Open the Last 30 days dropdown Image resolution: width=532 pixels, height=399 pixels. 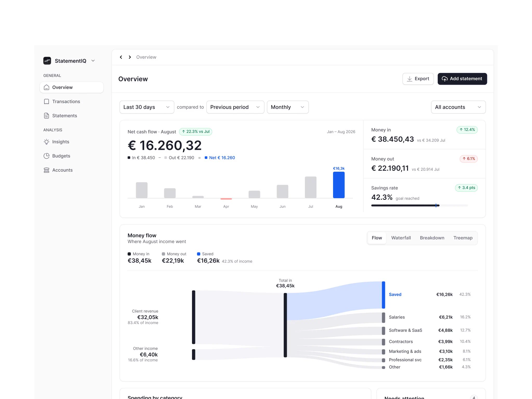point(147,107)
